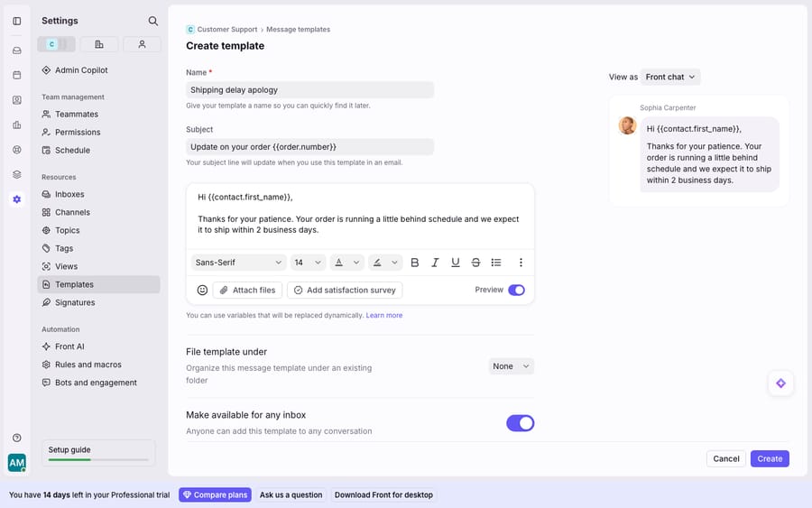This screenshot has height=508, width=812.
Task: Open the floating Copilot diamond button
Action: click(x=781, y=383)
